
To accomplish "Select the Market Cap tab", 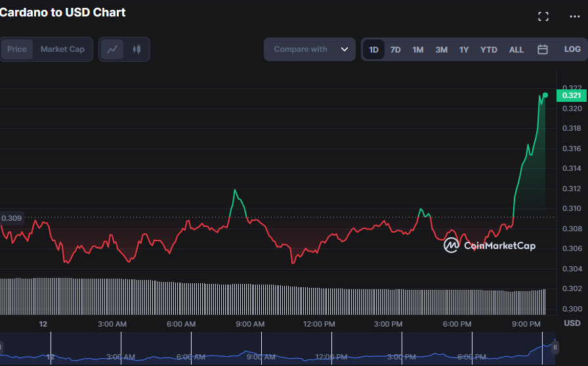I will click(x=62, y=49).
